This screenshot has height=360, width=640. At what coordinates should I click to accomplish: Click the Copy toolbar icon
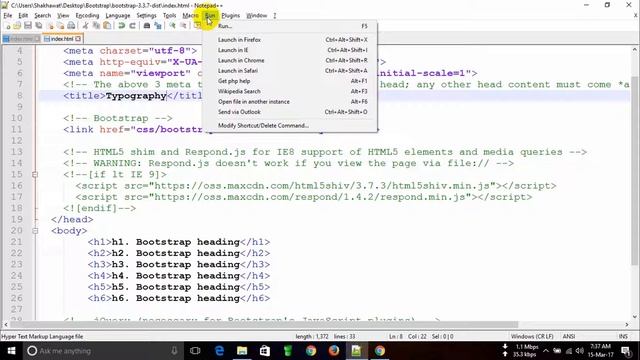tap(96, 26)
